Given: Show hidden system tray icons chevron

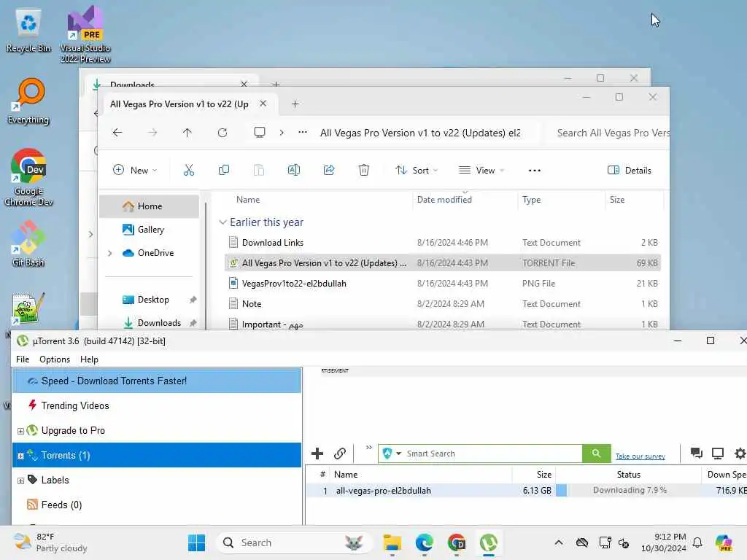Looking at the screenshot, I should [559, 542].
